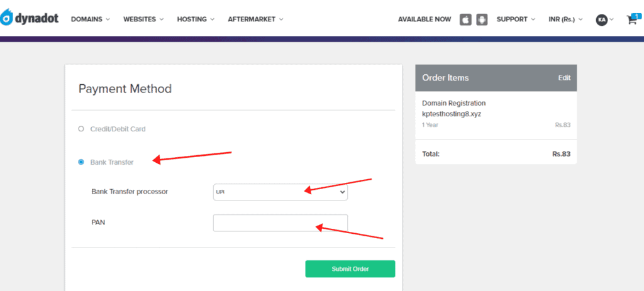The height and width of the screenshot is (291, 644).
Task: Expand the INR (Rs.) currency selector
Action: pos(563,19)
